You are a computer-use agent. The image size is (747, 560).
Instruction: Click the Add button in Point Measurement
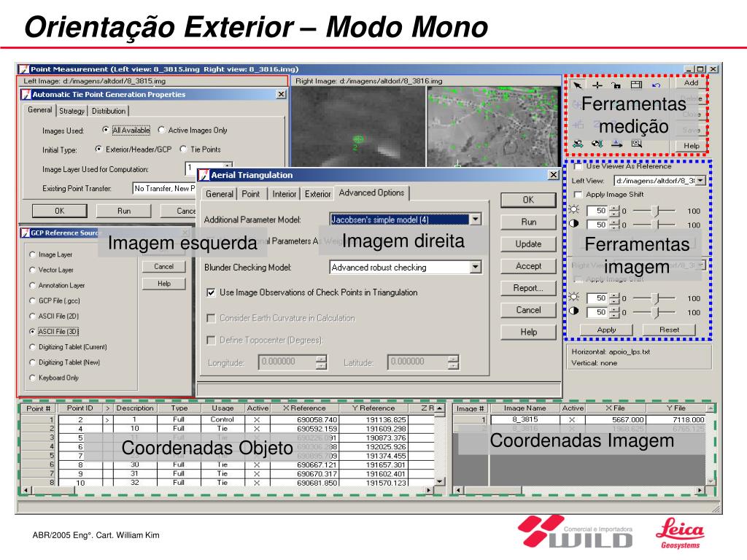click(x=691, y=83)
